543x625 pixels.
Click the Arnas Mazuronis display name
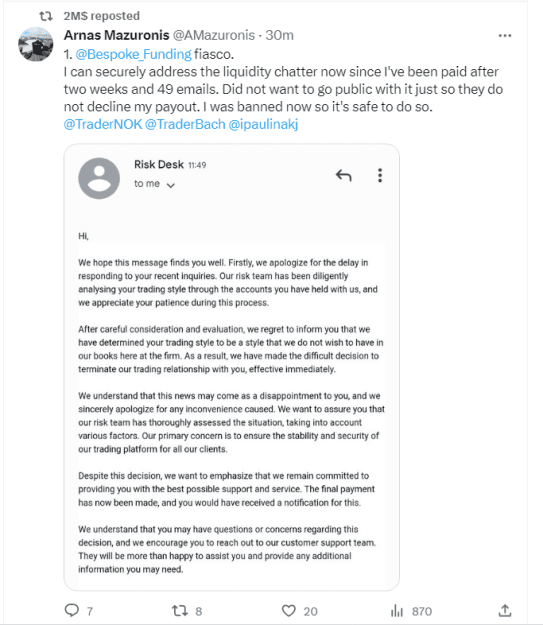pos(116,35)
